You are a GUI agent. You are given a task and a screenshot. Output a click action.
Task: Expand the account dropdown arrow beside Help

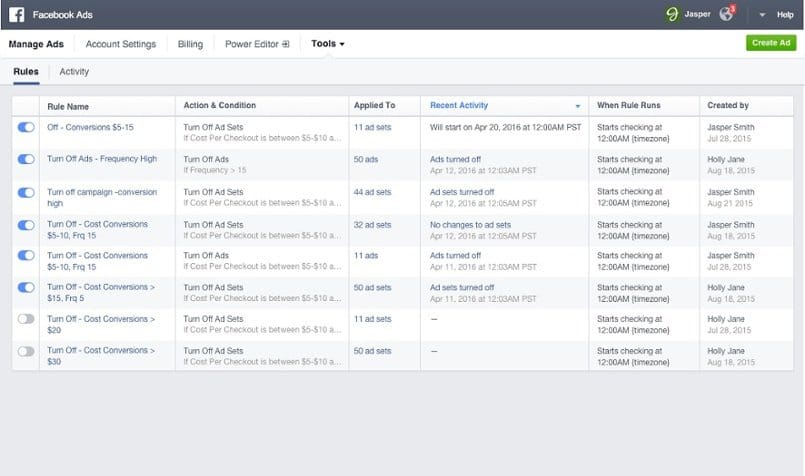tap(762, 16)
